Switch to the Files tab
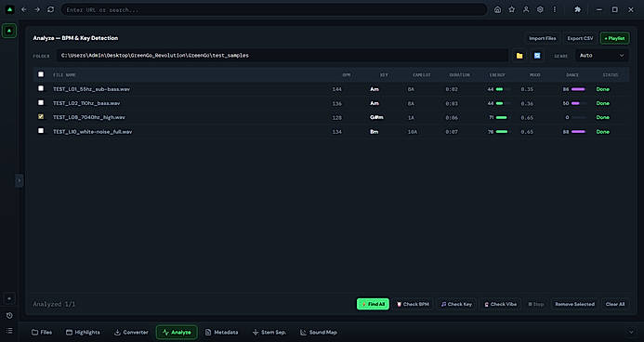The width and height of the screenshot is (644, 342). pos(42,332)
